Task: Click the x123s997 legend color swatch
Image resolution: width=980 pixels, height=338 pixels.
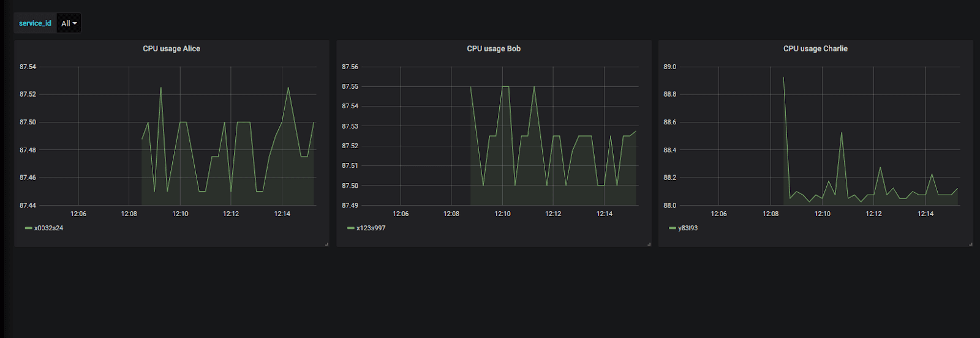Action: pos(350,228)
